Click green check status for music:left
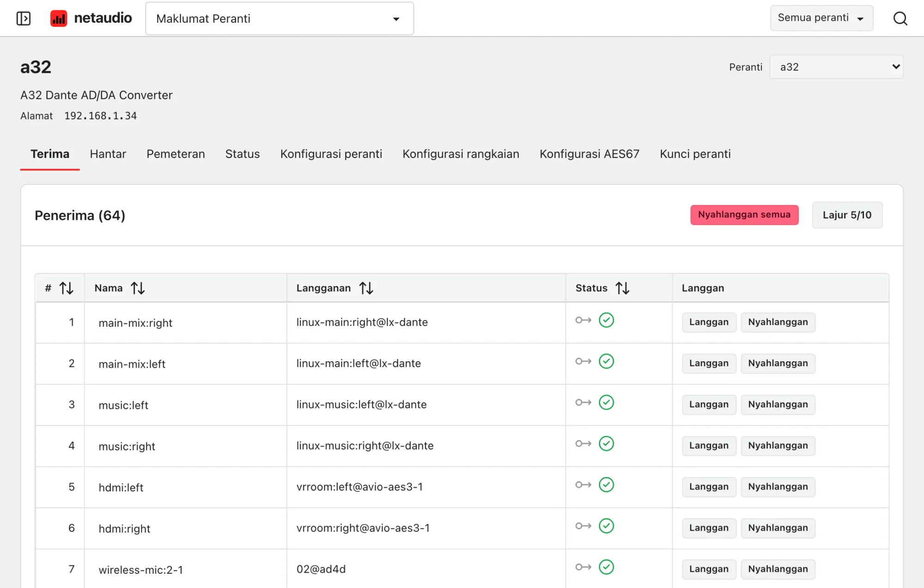 606,402
